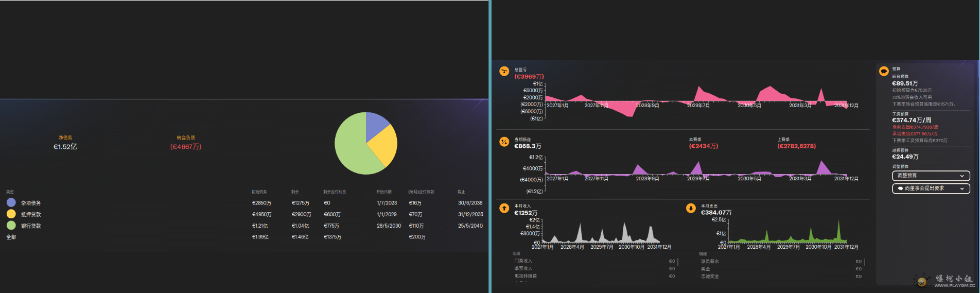Click the 球员薪水 expense detail row
The image size is (980, 293).
(x=781, y=261)
